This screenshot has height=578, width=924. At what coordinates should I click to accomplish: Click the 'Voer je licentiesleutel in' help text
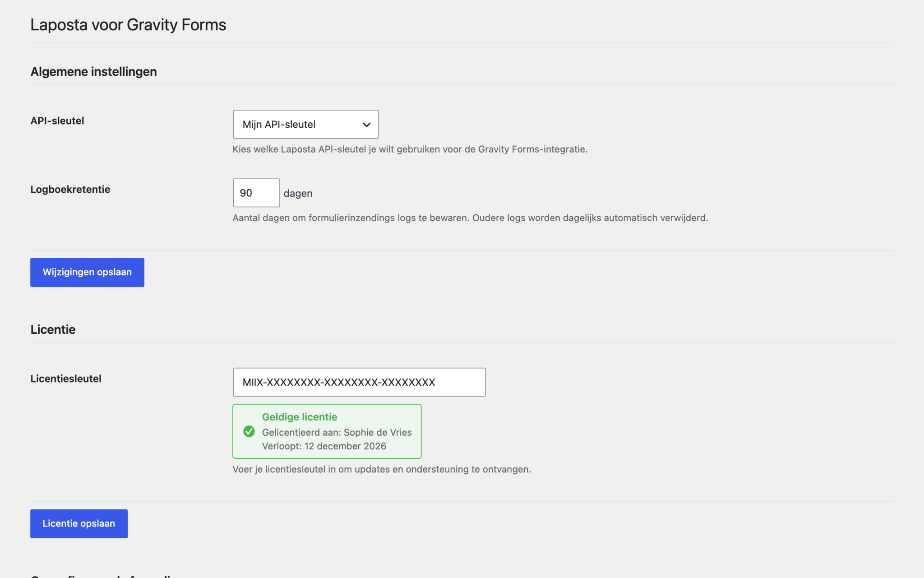tap(382, 469)
